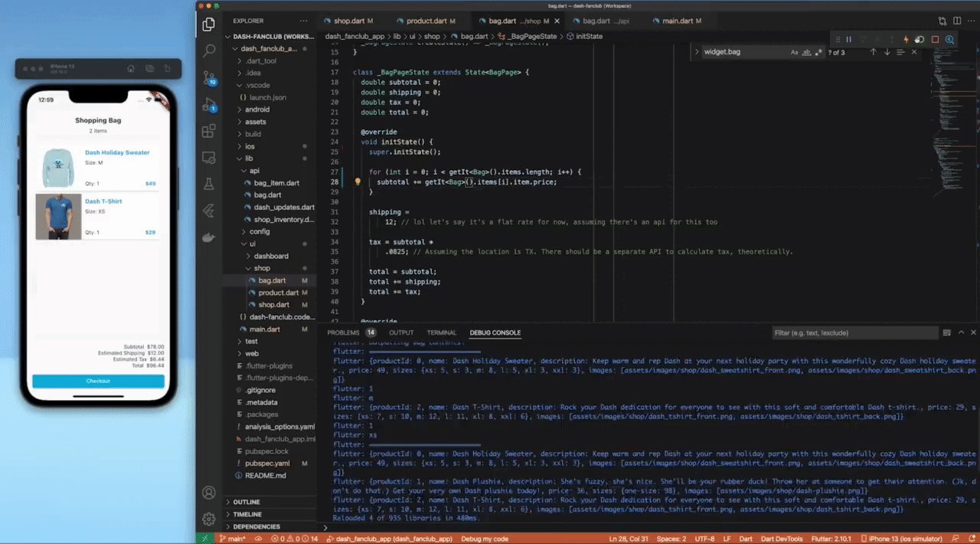Image resolution: width=980 pixels, height=544 pixels.
Task: Stop the debug session red square icon
Action: (935, 39)
